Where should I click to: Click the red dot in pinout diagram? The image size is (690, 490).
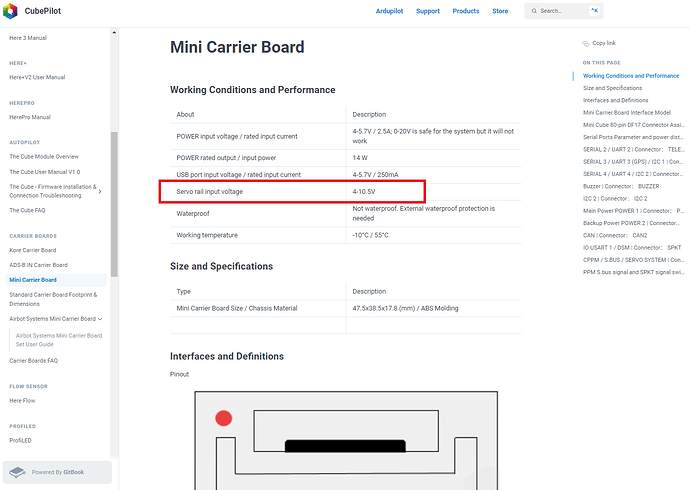click(224, 418)
